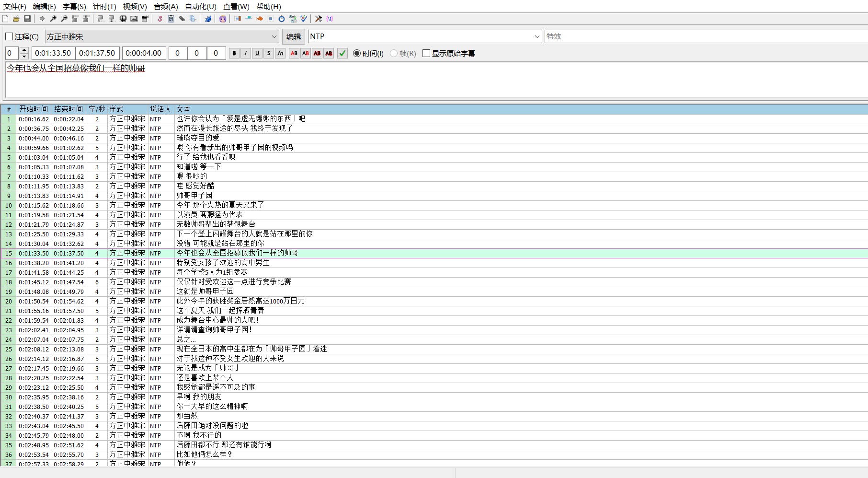Open a subtitle file via folder icon
Viewport: 868px width, 478px height.
click(16, 19)
